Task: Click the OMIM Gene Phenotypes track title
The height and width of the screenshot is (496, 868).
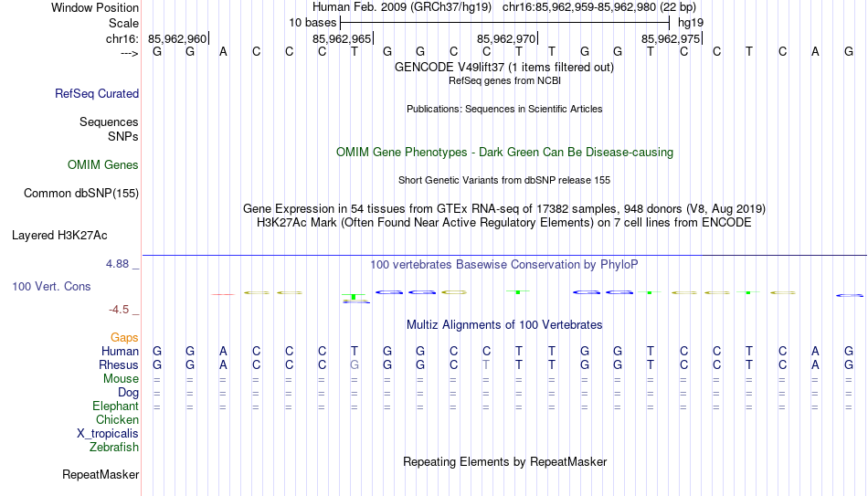Action: [504, 153]
